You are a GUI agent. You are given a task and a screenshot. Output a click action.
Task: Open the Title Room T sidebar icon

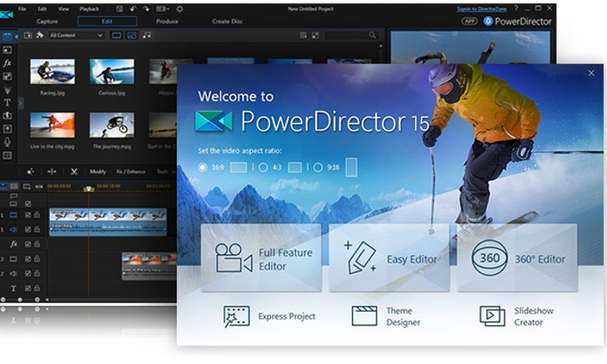tap(7, 102)
